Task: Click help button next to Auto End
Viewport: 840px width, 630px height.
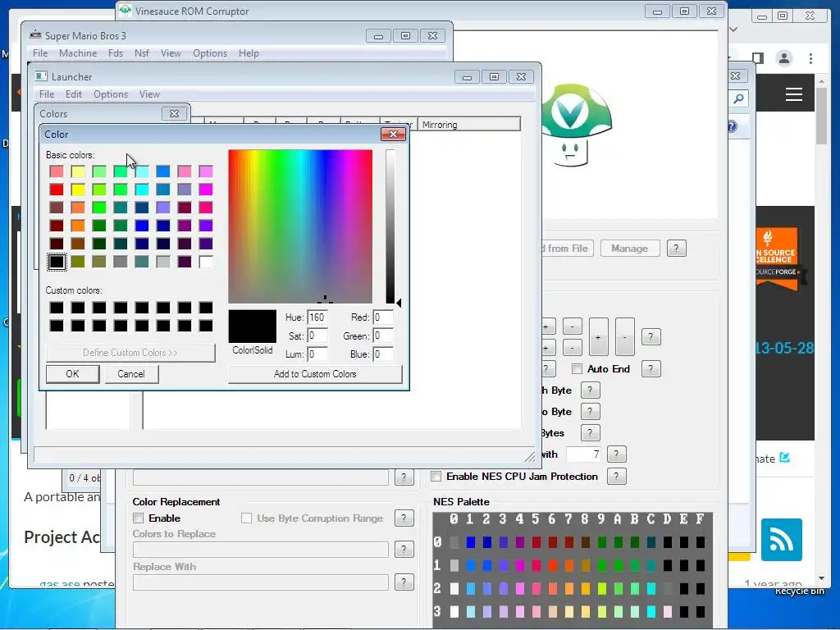Action: coord(651,368)
